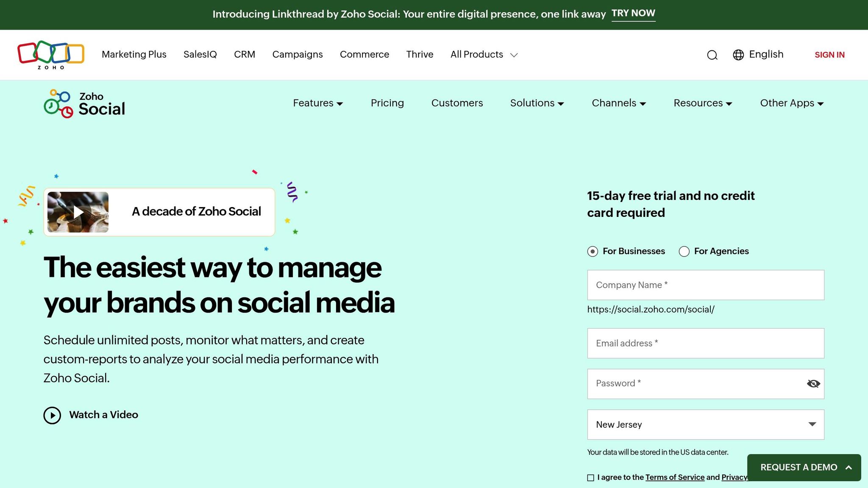The height and width of the screenshot is (488, 868).
Task: Focus the Company Name input field
Action: (705, 285)
